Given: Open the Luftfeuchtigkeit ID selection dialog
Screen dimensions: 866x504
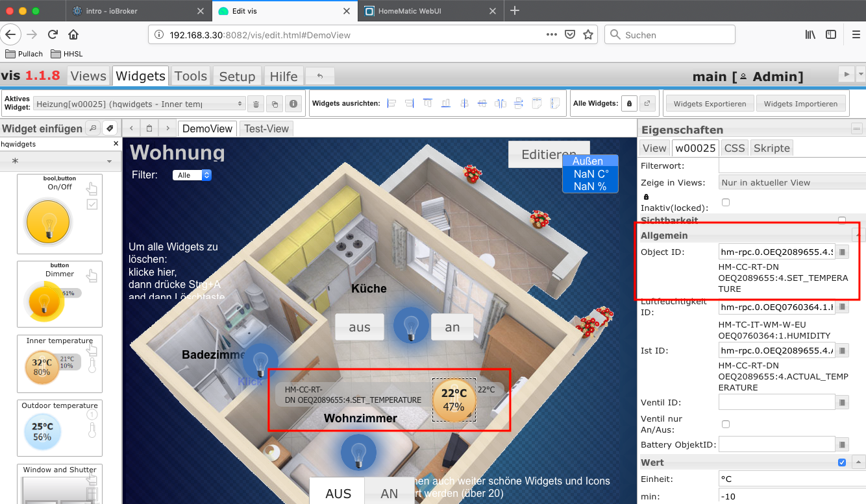Looking at the screenshot, I should pyautogui.click(x=842, y=307).
